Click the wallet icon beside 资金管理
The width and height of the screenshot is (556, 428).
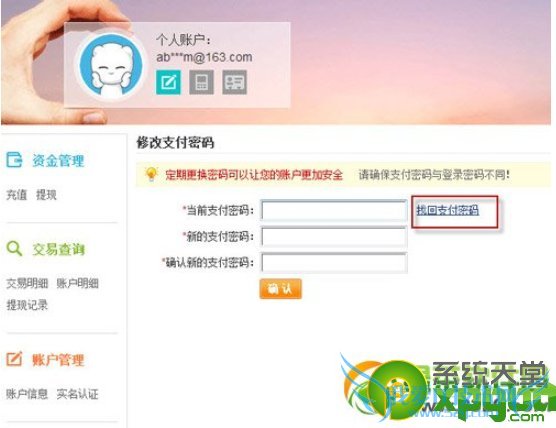tap(14, 160)
